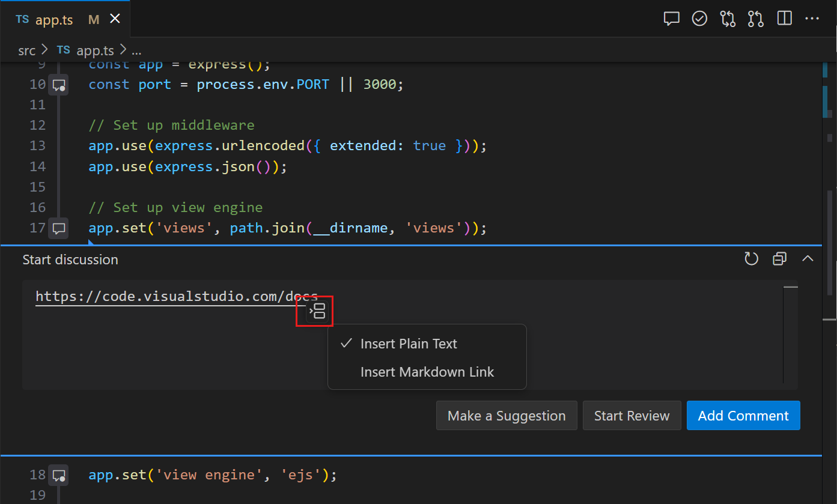This screenshot has height=504, width=837.
Task: Open comment glyph on line 17
Action: pos(58,228)
